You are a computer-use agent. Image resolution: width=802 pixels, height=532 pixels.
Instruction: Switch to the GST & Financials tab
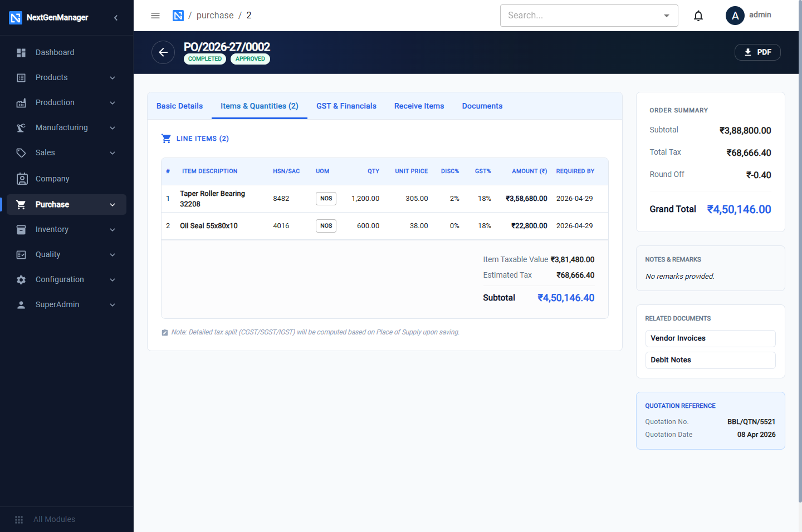click(346, 106)
